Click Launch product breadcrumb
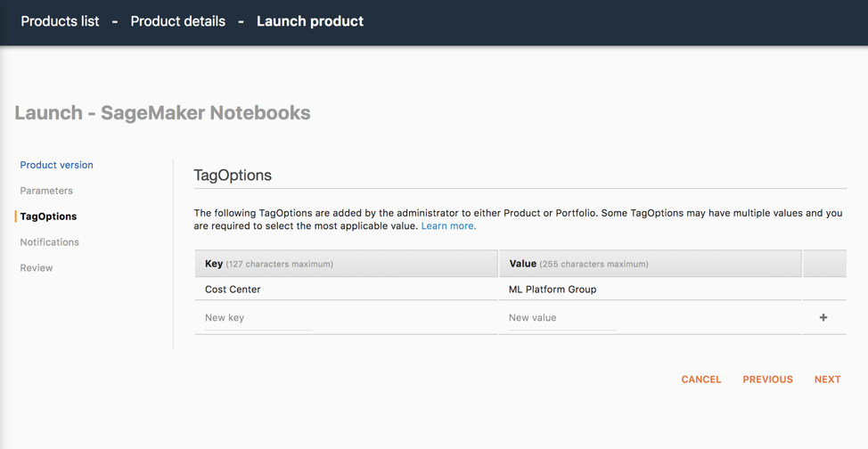Viewport: 868px width, 449px height. click(x=309, y=21)
